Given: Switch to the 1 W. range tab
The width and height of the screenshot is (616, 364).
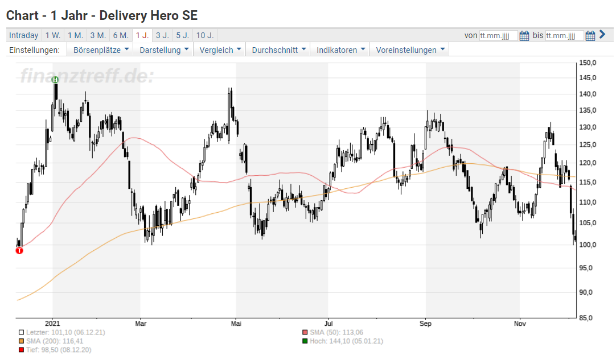Looking at the screenshot, I should tap(52, 35).
